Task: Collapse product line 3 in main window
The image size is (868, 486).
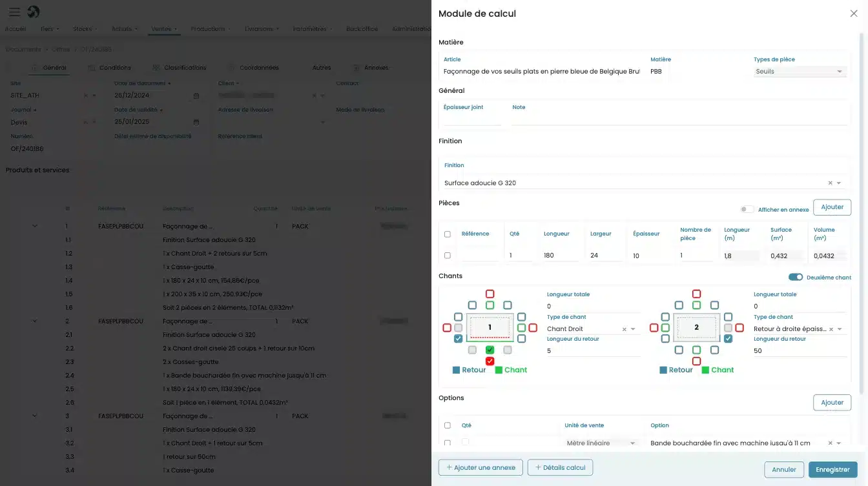Action: [35, 416]
